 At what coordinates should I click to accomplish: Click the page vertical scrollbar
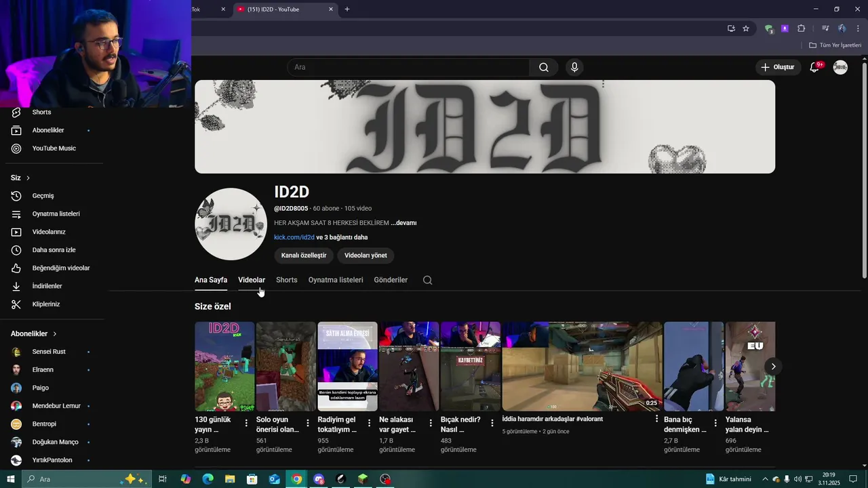pos(864,169)
